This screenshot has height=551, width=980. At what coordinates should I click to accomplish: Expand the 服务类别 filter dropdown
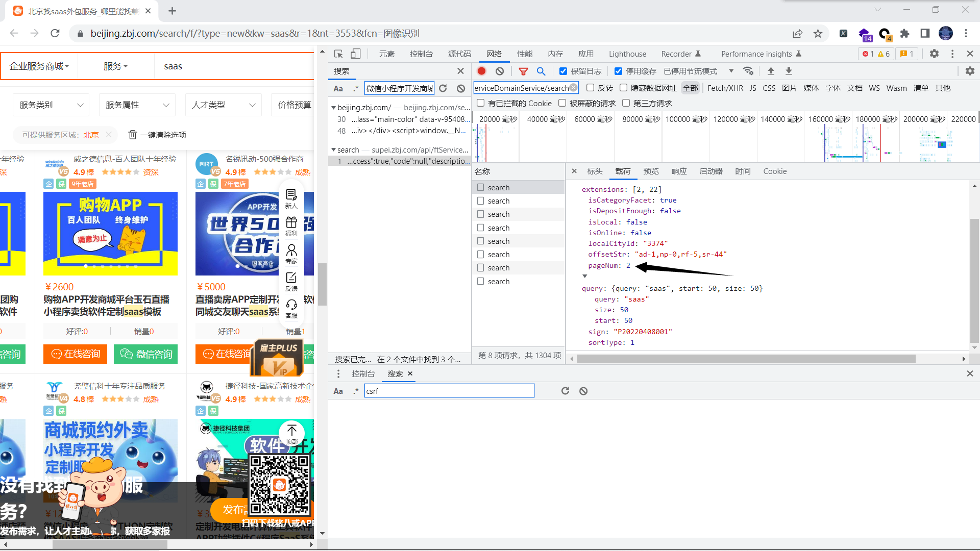tap(51, 105)
